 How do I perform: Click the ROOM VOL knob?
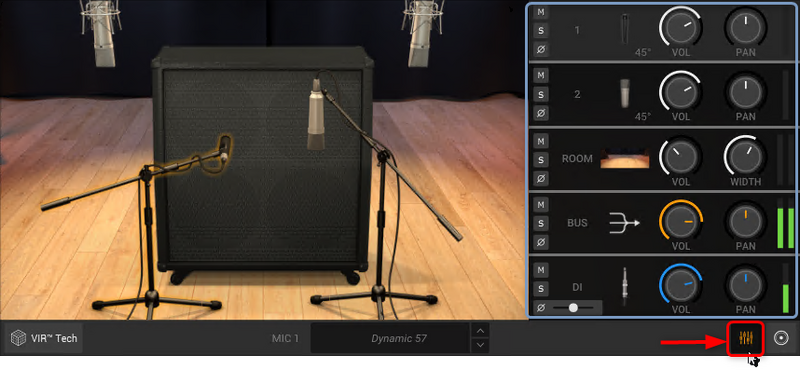(681, 157)
